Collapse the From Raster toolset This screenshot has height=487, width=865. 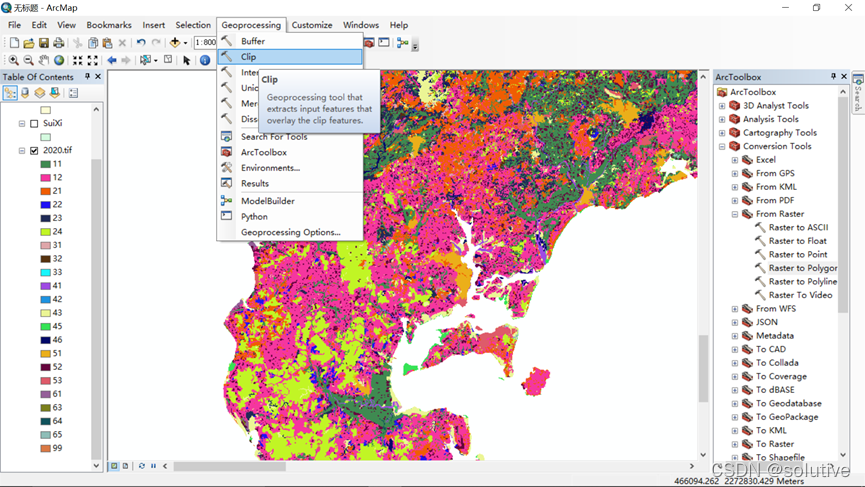point(735,214)
